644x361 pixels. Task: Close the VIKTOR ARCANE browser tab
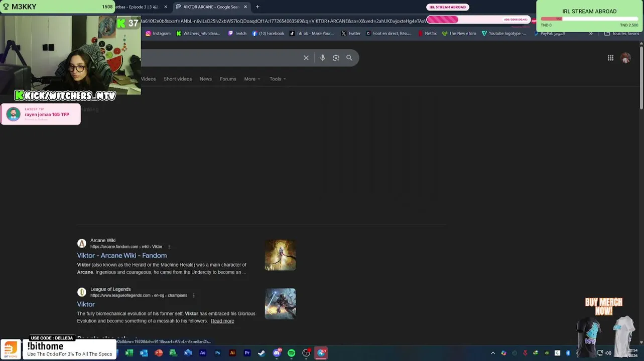245,7
